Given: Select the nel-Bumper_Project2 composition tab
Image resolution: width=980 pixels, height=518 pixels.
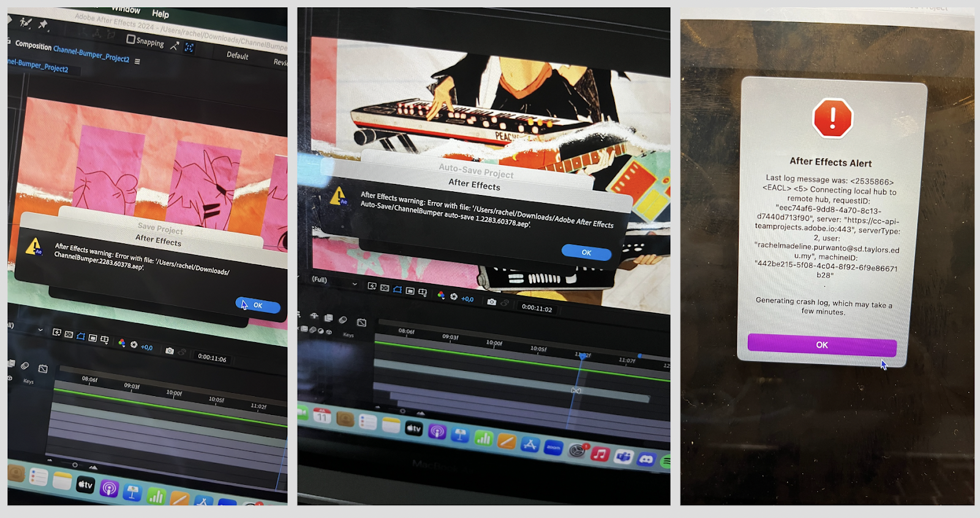Looking at the screenshot, I should click(38, 66).
